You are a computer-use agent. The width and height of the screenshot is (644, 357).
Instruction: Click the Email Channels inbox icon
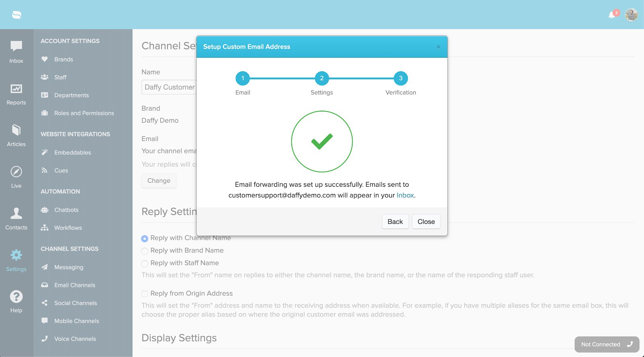click(x=45, y=285)
